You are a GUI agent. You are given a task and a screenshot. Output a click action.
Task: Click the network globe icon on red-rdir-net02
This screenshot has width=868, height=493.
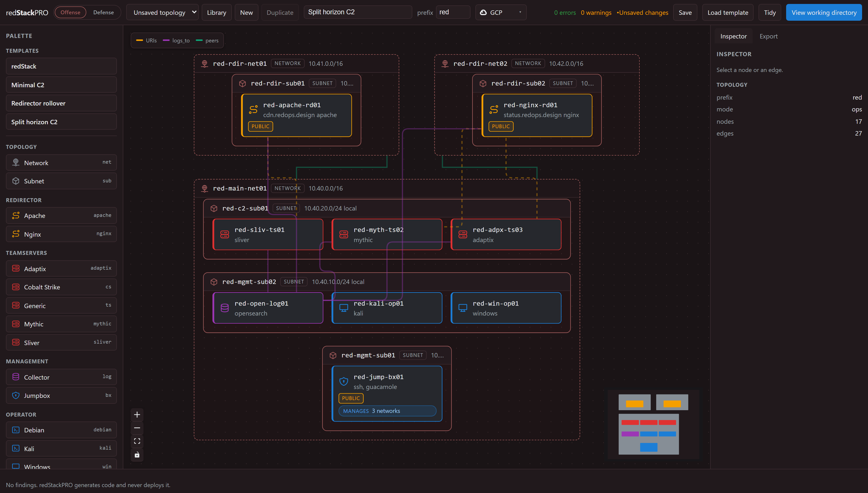click(x=445, y=64)
